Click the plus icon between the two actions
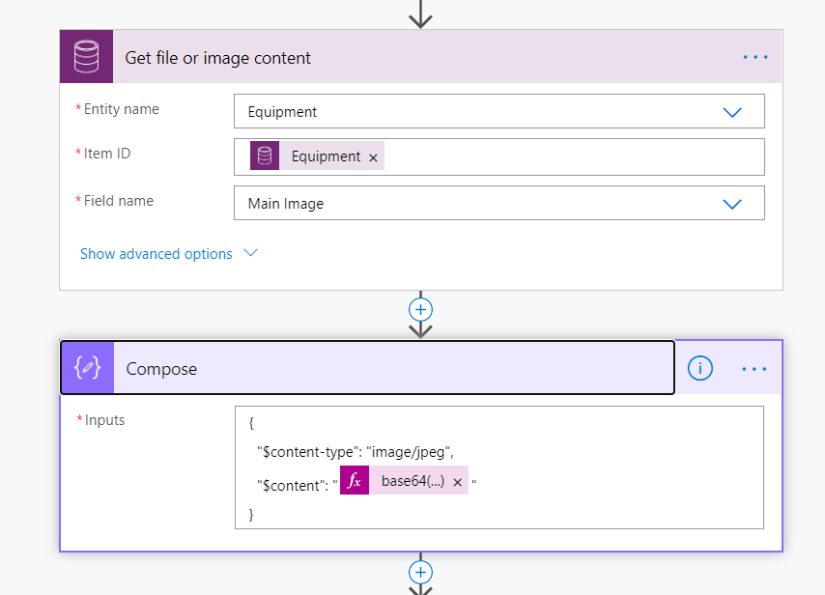Screen dimensions: 825x595 [420, 310]
